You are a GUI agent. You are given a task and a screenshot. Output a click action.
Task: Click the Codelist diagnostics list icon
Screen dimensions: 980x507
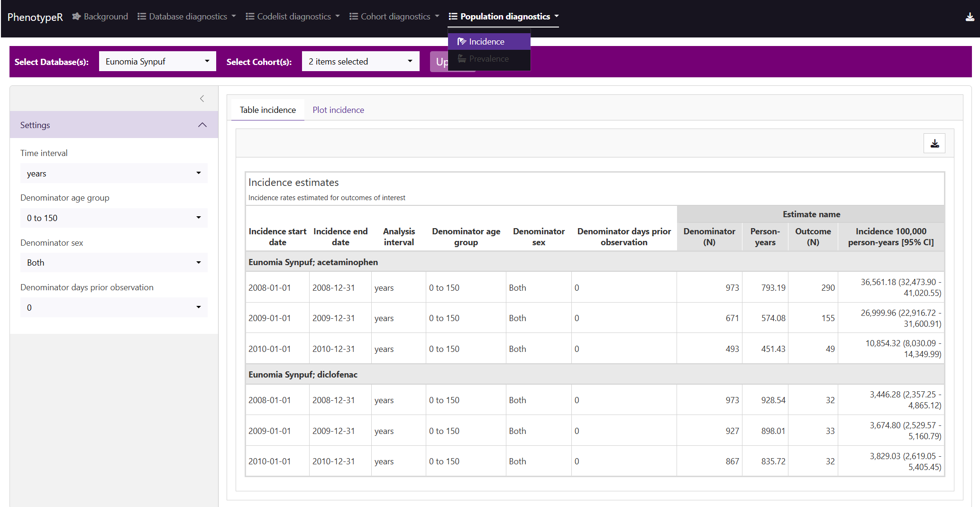point(250,17)
